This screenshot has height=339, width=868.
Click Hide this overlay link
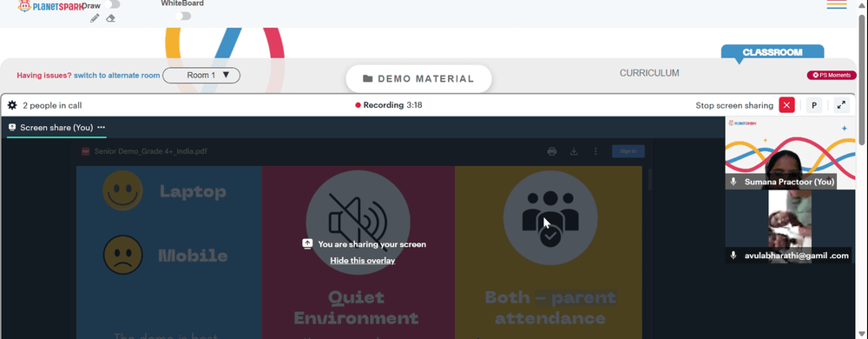coord(363,261)
